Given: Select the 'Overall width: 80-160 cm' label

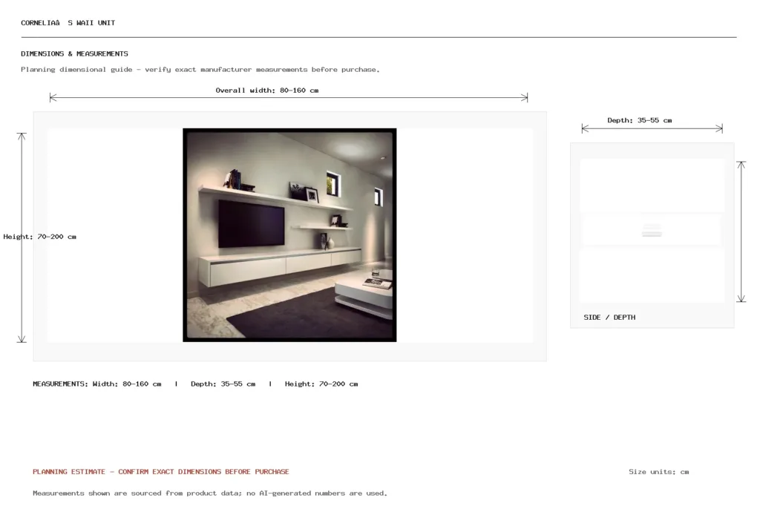Looking at the screenshot, I should (x=267, y=90).
